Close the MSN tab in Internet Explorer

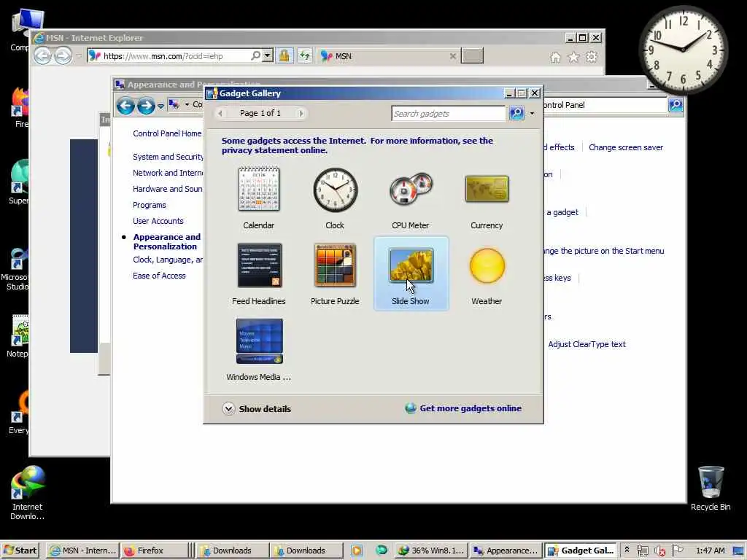tap(452, 56)
